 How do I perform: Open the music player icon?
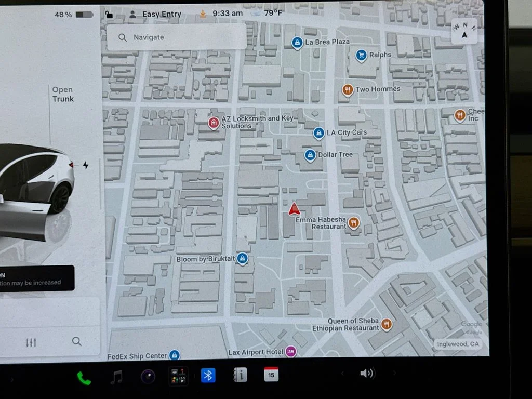tap(116, 377)
